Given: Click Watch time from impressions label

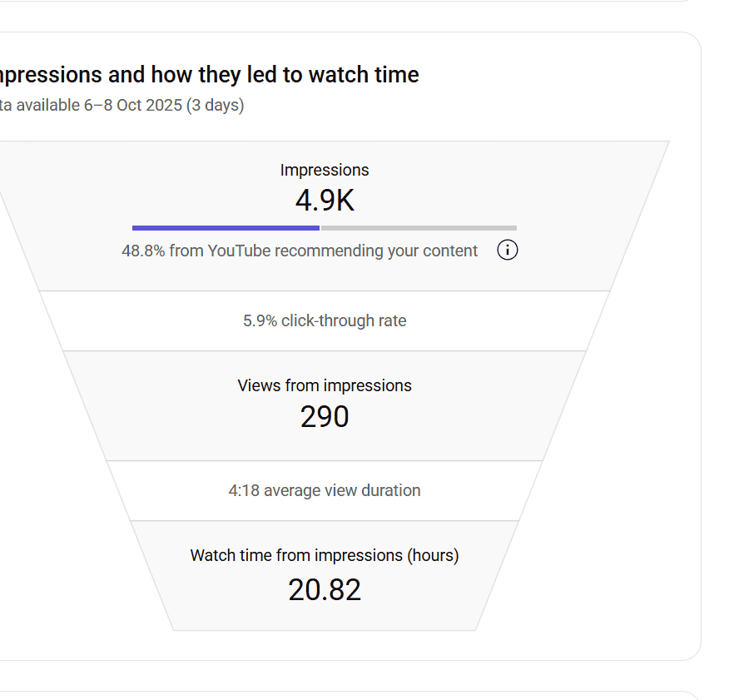Looking at the screenshot, I should click(325, 555).
